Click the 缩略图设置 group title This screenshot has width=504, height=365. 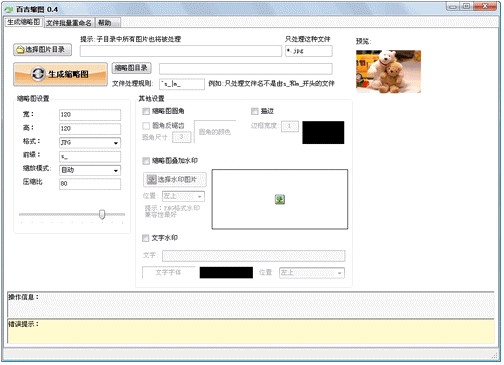(x=33, y=98)
